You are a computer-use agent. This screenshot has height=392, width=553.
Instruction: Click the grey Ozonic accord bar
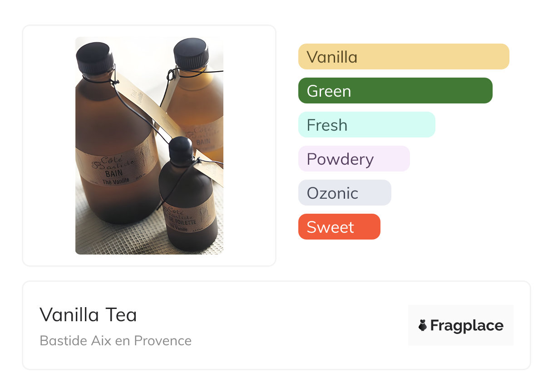(x=344, y=193)
